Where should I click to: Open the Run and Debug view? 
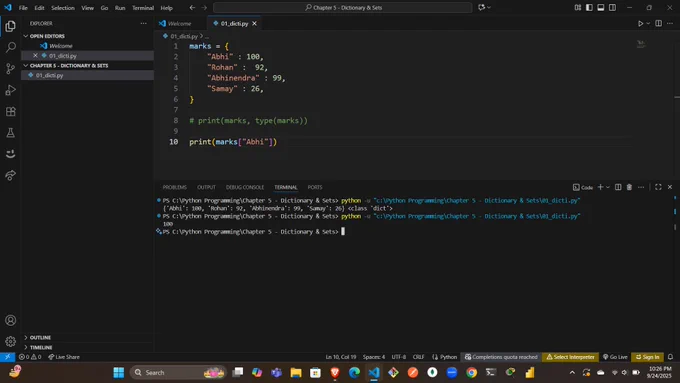10,90
